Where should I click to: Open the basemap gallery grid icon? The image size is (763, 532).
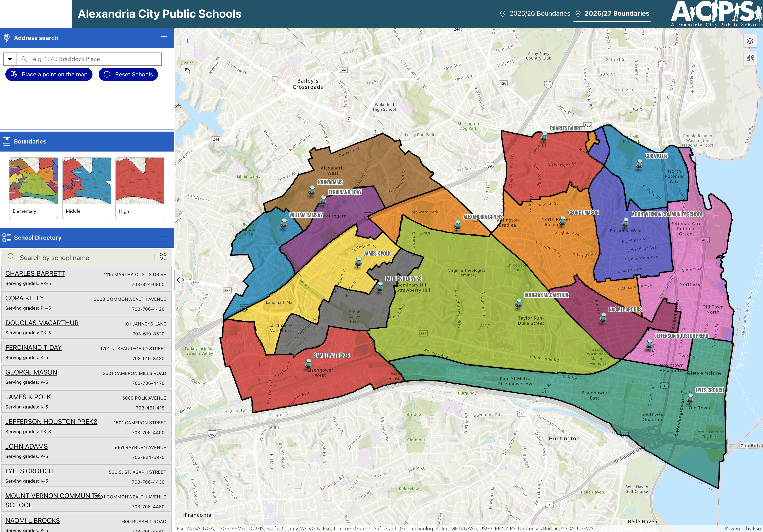click(750, 58)
